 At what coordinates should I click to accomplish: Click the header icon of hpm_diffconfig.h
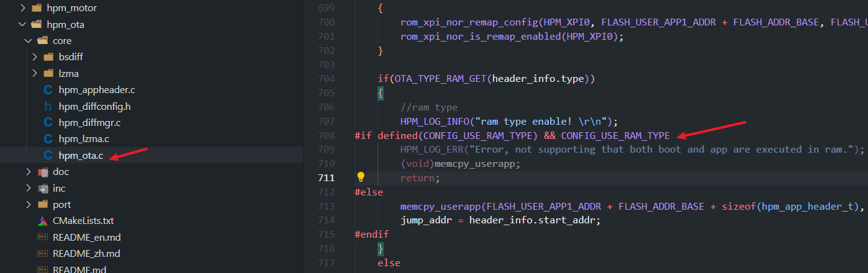(x=48, y=106)
